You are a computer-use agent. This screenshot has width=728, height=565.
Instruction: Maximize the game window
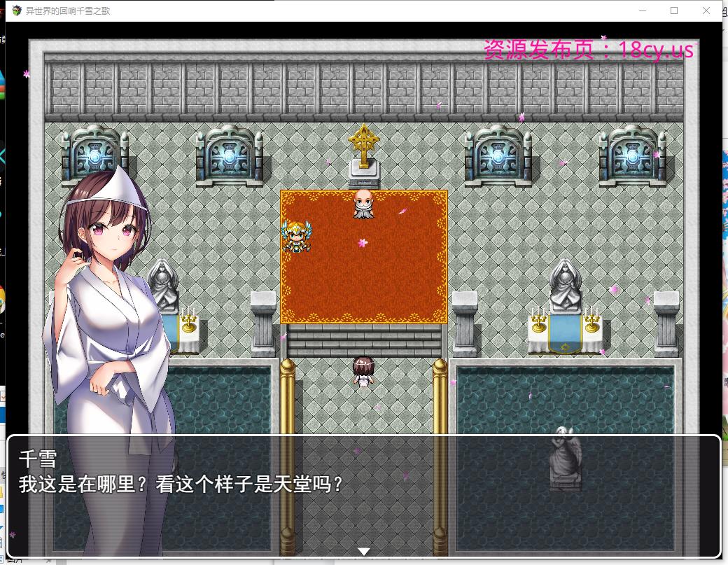tap(674, 11)
